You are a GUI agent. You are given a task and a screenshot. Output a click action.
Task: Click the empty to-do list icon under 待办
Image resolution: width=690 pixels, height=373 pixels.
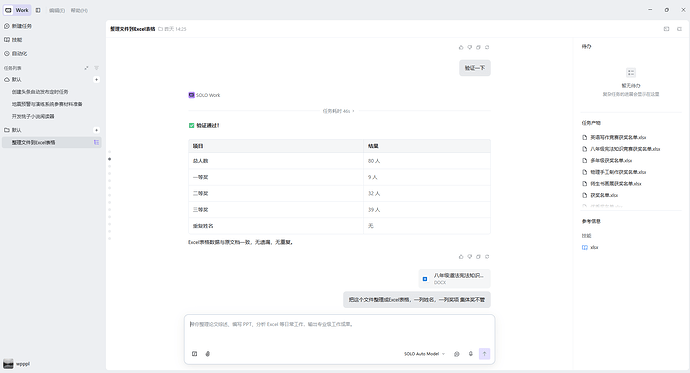[x=631, y=73]
